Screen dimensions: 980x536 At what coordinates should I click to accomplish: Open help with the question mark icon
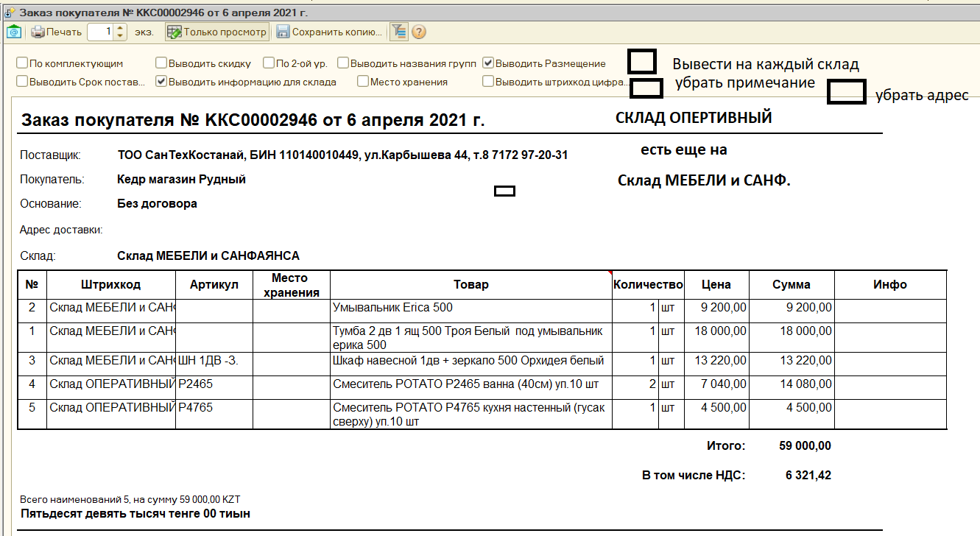coord(418,32)
